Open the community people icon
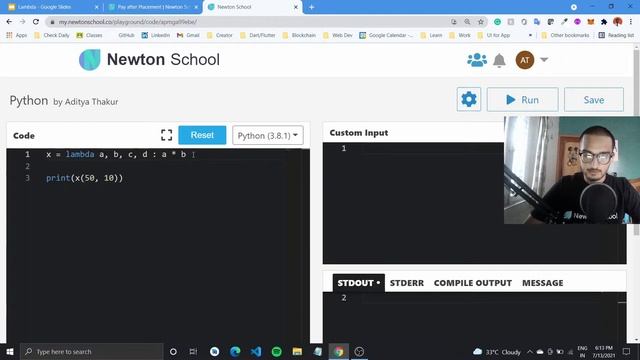 coord(477,60)
